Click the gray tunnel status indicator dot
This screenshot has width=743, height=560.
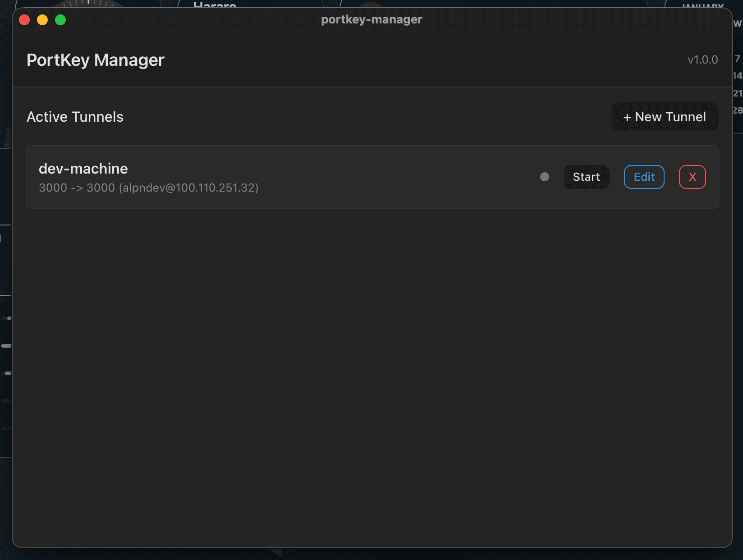pos(545,177)
